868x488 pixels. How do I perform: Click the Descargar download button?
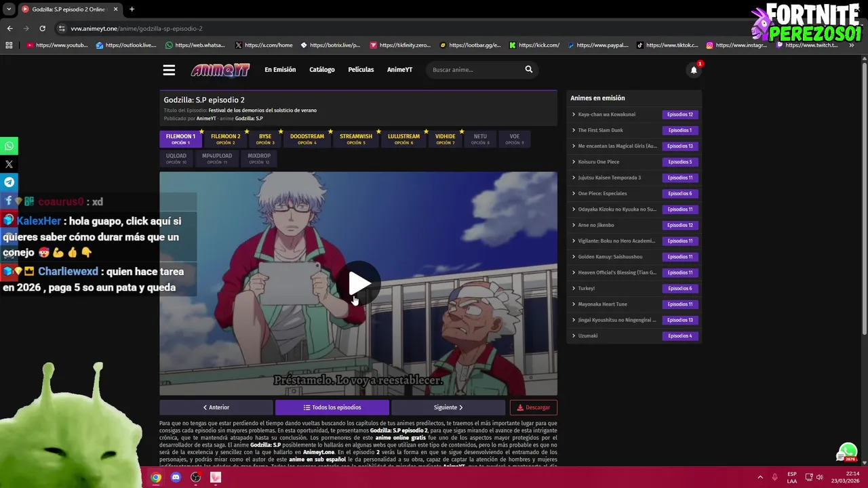[x=534, y=407]
